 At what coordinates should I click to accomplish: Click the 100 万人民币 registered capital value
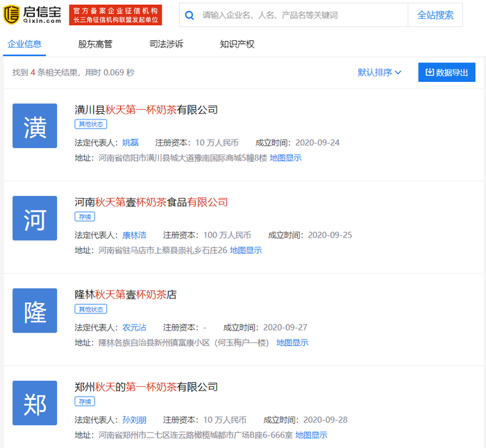point(227,235)
